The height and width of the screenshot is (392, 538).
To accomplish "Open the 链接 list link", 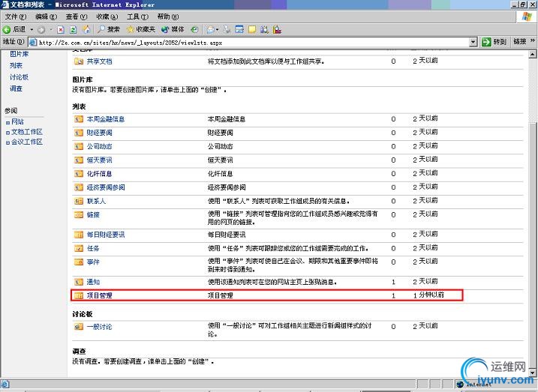I will 93,215.
